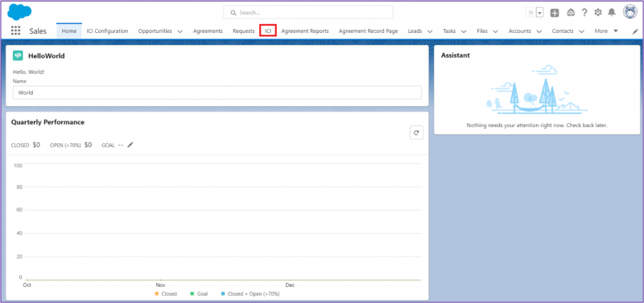Image resolution: width=644 pixels, height=303 pixels.
Task: Switch to the Home tab
Action: click(x=69, y=31)
